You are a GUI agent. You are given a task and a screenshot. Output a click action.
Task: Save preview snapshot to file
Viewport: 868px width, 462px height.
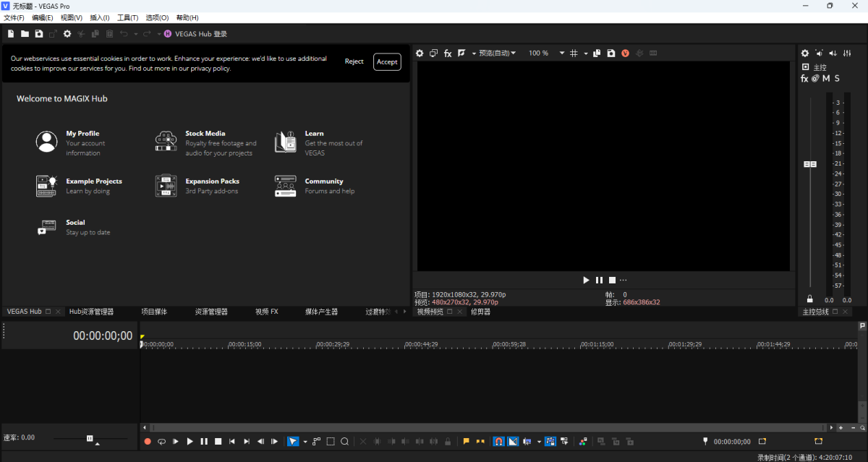click(611, 53)
